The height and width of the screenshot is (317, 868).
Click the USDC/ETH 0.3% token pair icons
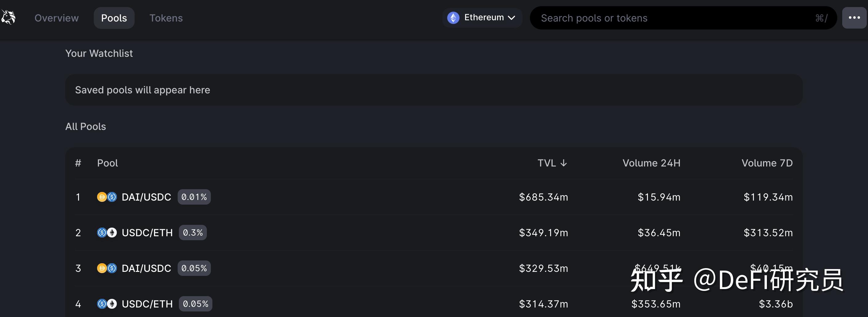(107, 233)
